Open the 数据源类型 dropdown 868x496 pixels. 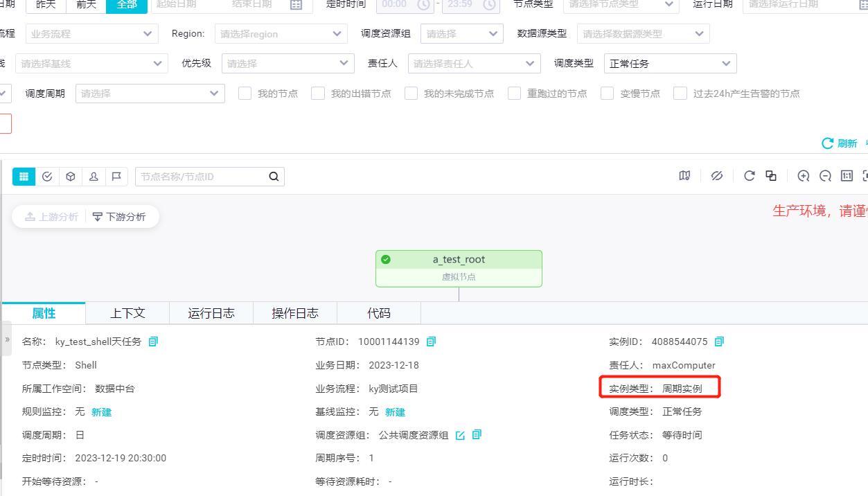point(643,33)
